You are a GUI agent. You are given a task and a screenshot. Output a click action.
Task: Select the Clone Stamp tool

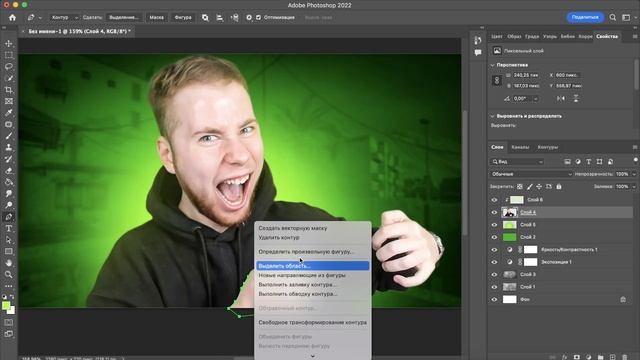[9, 147]
